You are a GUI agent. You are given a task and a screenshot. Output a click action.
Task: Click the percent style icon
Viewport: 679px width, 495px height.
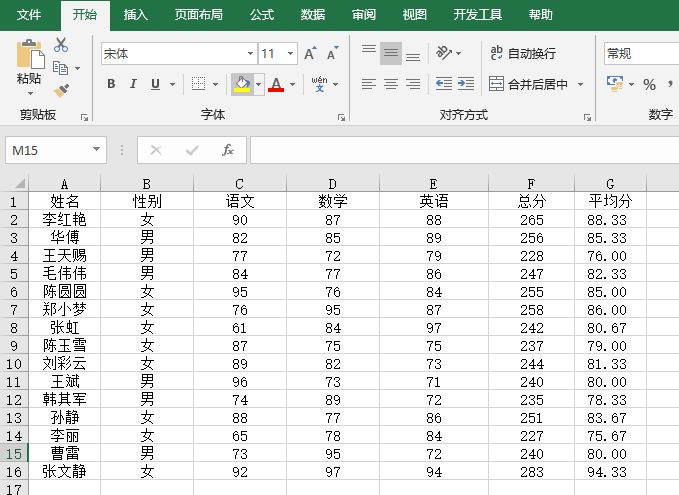click(x=649, y=84)
